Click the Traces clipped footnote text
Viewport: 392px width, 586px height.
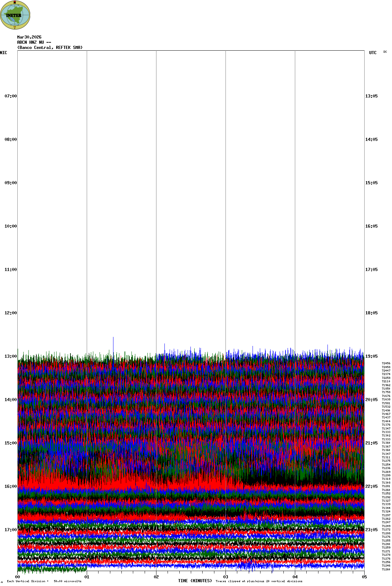[x=259, y=581]
